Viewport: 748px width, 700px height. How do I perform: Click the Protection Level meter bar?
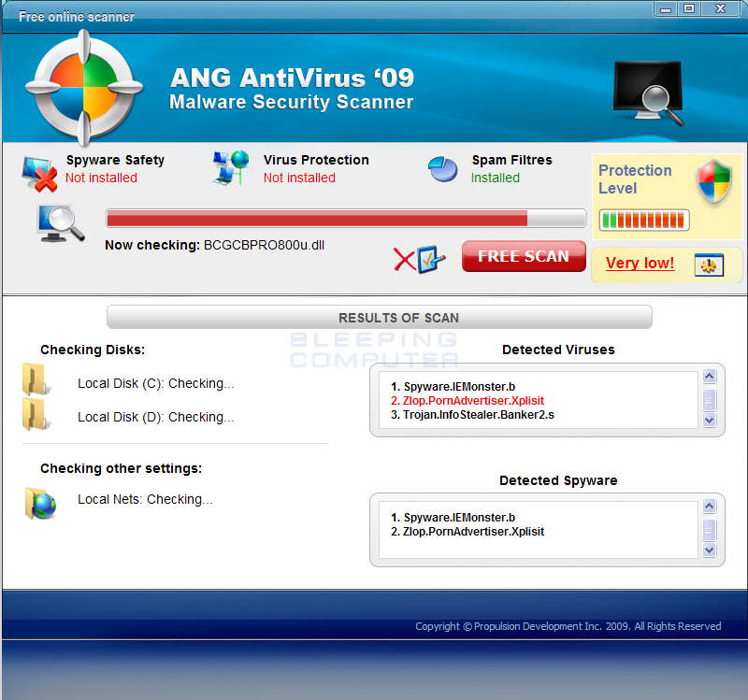point(644,221)
